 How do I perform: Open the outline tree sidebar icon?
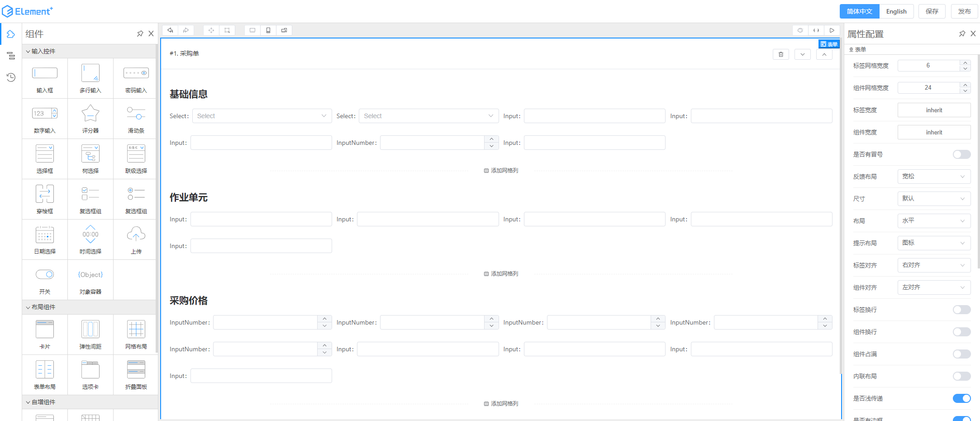[11, 56]
